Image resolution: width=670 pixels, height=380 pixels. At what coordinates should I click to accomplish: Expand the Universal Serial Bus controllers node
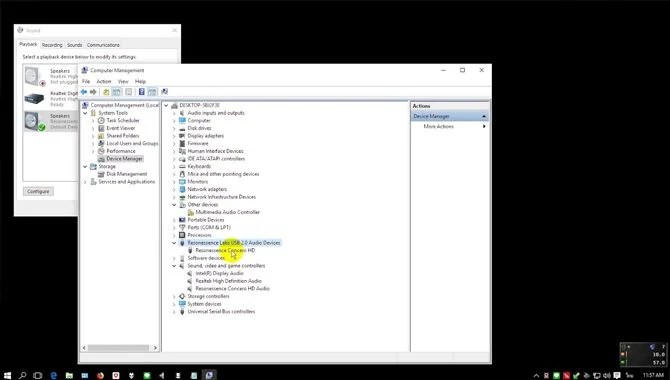click(174, 312)
